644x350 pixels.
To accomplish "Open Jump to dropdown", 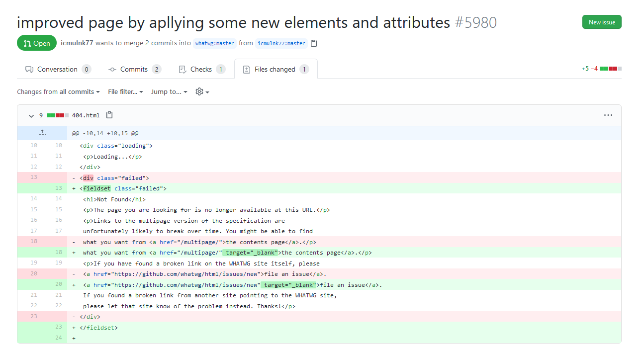I will [169, 91].
